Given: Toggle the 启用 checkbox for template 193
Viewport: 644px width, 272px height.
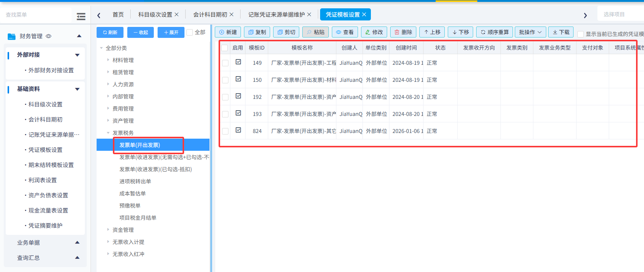Looking at the screenshot, I should coord(238,113).
